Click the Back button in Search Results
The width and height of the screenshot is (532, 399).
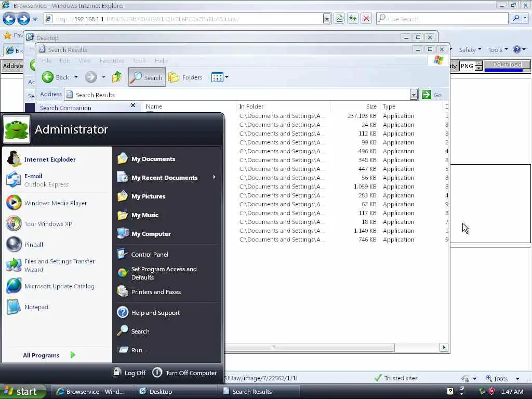[x=56, y=77]
